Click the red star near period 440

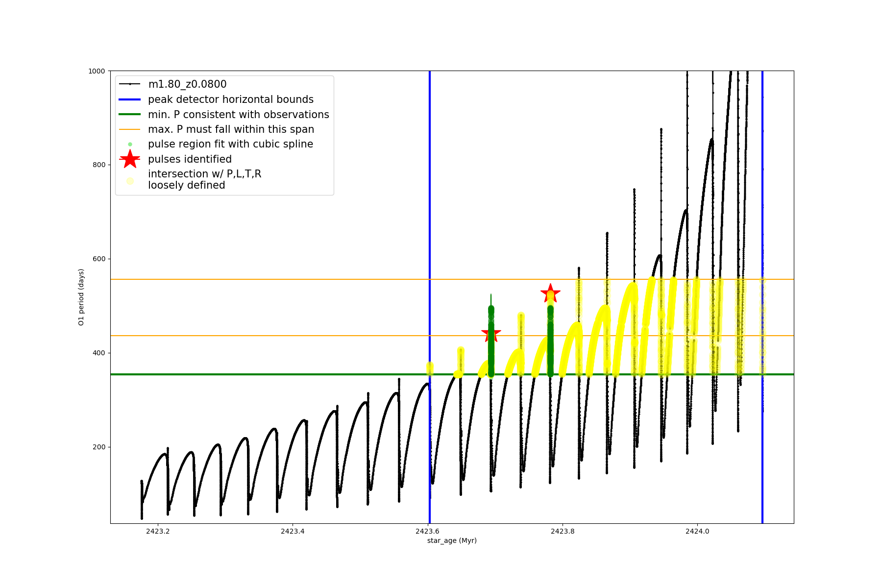click(x=491, y=335)
